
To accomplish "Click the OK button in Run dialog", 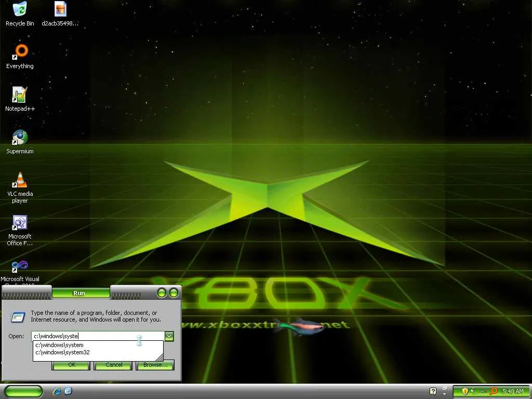I will 71,365.
